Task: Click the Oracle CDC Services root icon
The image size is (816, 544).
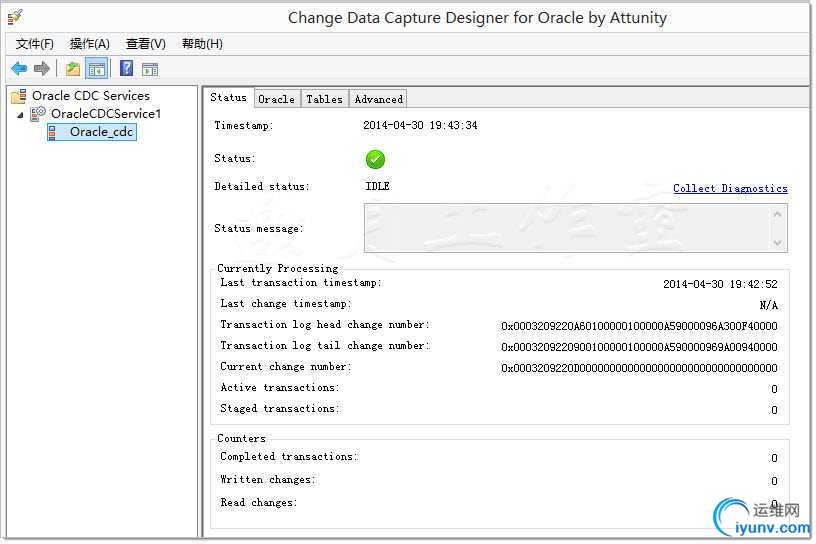Action: pyautogui.click(x=19, y=96)
